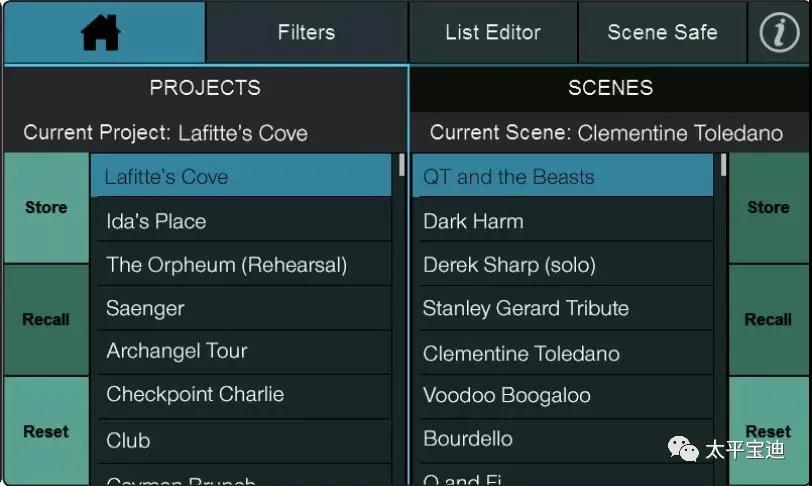Open the info (i) icon

(x=779, y=32)
